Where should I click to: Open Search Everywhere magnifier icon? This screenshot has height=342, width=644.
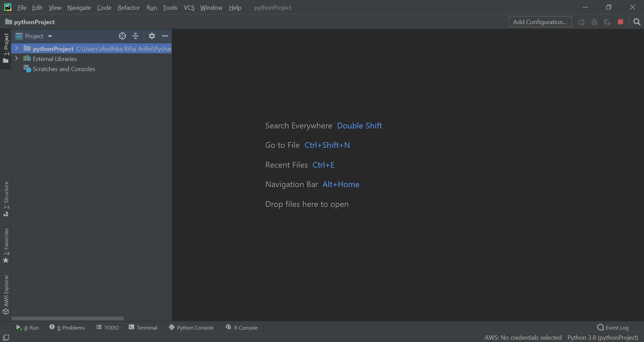(x=637, y=22)
